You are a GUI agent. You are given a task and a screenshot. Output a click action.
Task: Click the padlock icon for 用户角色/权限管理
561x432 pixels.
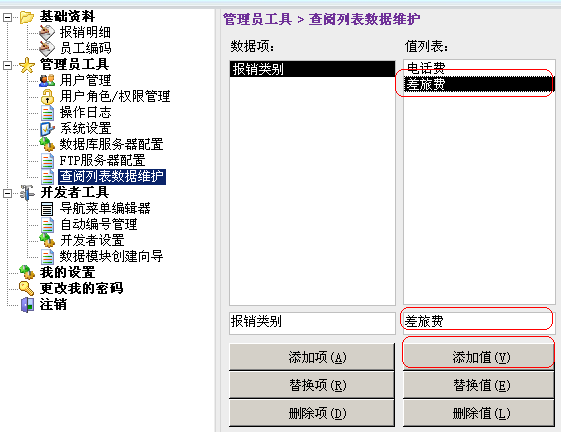coord(47,96)
